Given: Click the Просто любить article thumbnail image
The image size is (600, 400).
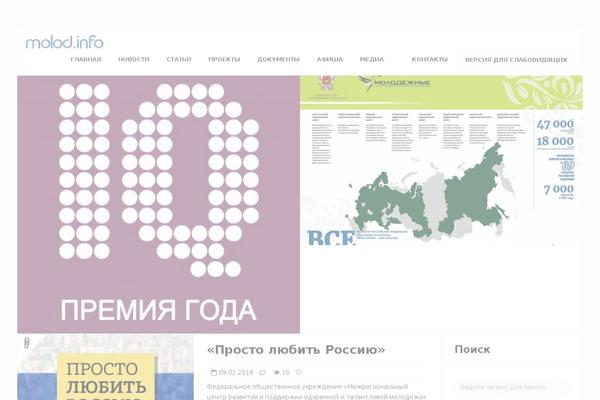Looking at the screenshot, I should coord(106,367).
